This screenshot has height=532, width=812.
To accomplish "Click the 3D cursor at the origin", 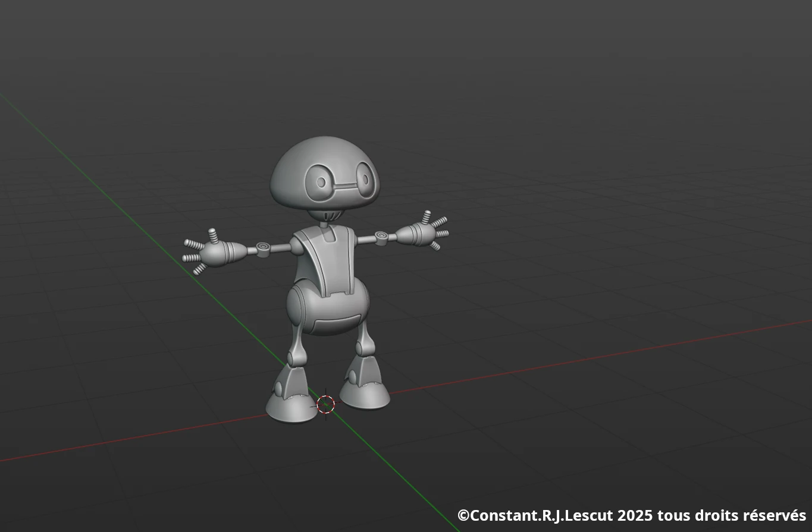I will (x=325, y=404).
